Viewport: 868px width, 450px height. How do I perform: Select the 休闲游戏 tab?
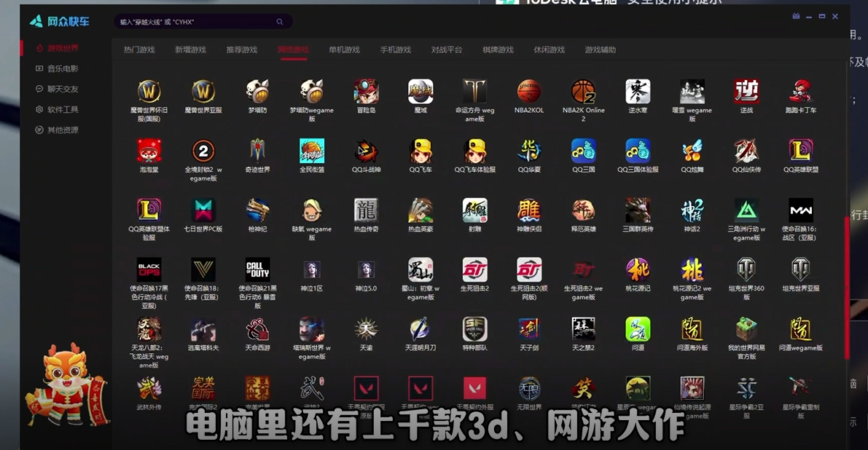click(549, 50)
